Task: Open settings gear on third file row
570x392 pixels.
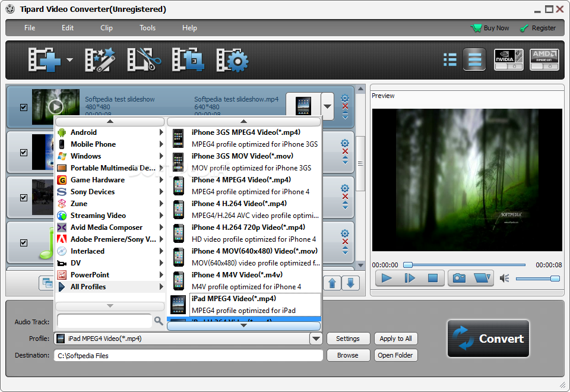Action: pyautogui.click(x=345, y=188)
